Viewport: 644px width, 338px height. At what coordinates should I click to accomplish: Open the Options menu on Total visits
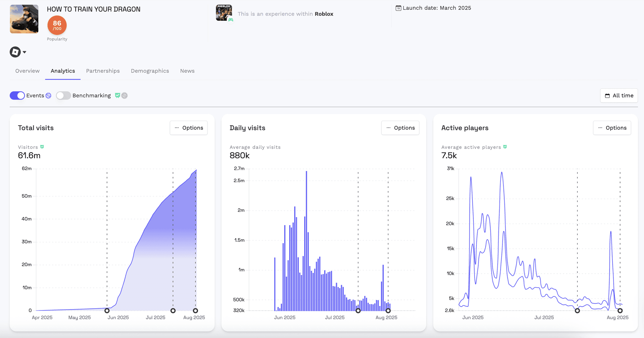189,128
